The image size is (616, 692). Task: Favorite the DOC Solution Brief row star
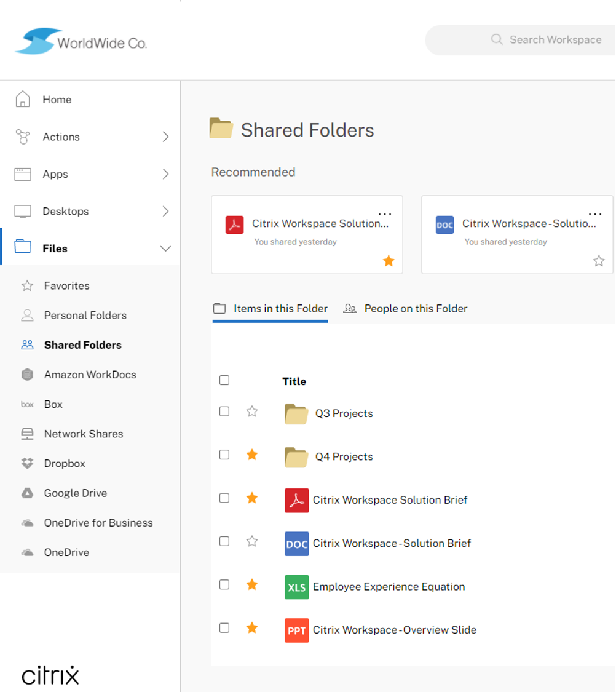pos(252,541)
